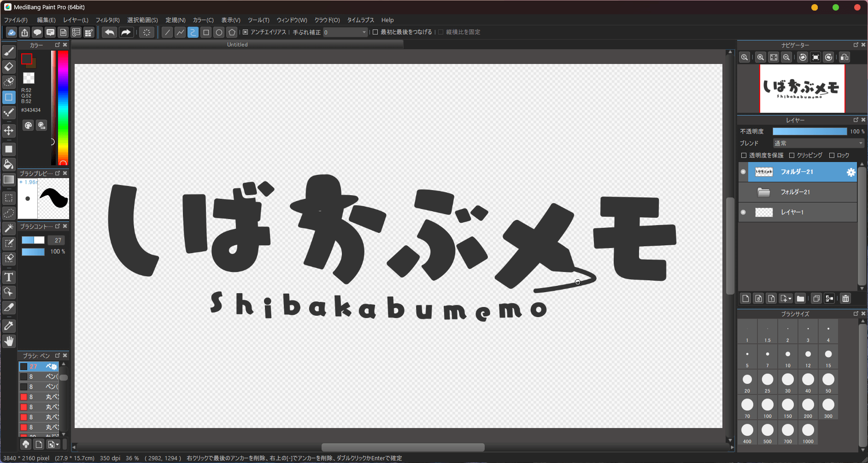Click the Undo arrow in toolbar
The height and width of the screenshot is (463, 868).
(x=109, y=32)
